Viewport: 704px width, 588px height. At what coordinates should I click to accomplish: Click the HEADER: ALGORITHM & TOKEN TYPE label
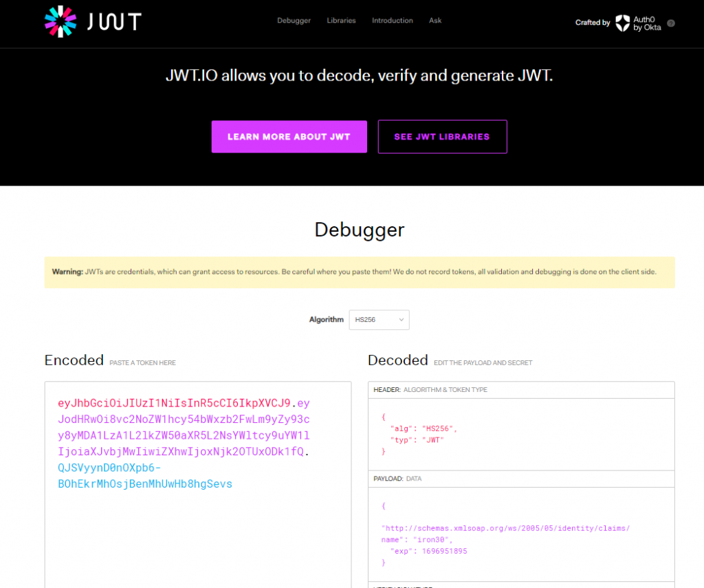pyautogui.click(x=430, y=390)
